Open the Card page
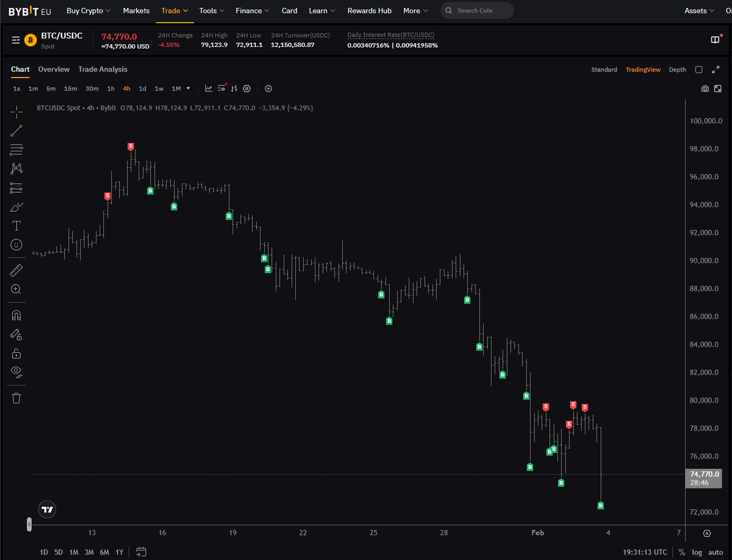732x560 pixels. (x=290, y=10)
